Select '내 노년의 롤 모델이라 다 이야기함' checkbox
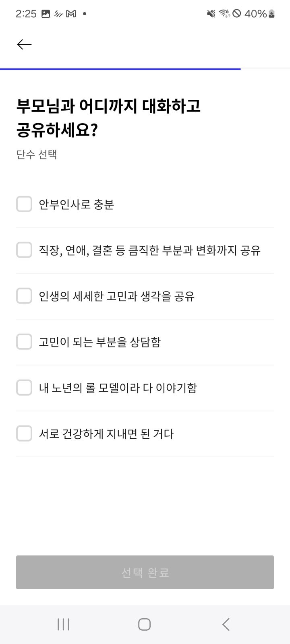Image resolution: width=290 pixels, height=644 pixels. [x=24, y=388]
